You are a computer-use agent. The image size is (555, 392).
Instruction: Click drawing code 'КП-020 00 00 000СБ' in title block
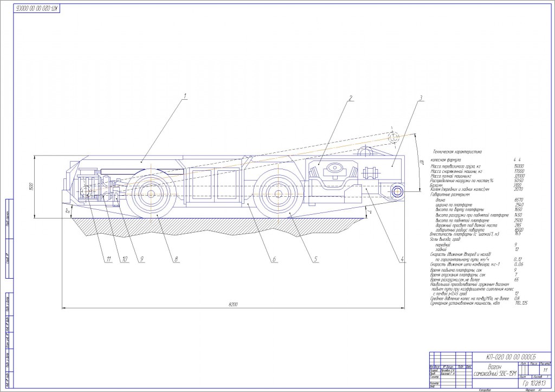pyautogui.click(x=511, y=357)
